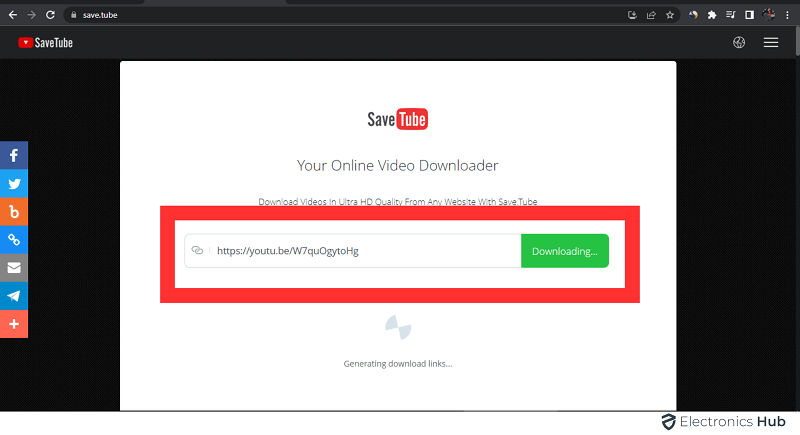Click the link icon inside URL field
The height and width of the screenshot is (435, 800).
click(x=197, y=250)
